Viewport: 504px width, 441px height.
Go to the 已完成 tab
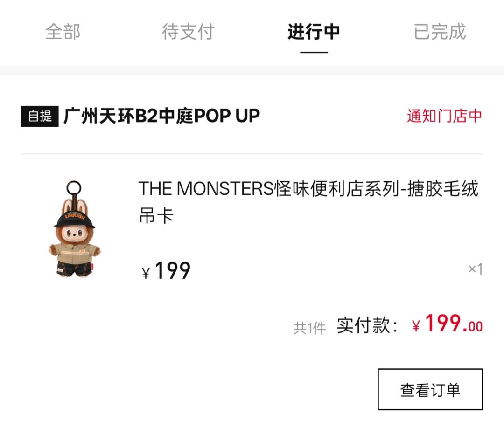pyautogui.click(x=440, y=32)
